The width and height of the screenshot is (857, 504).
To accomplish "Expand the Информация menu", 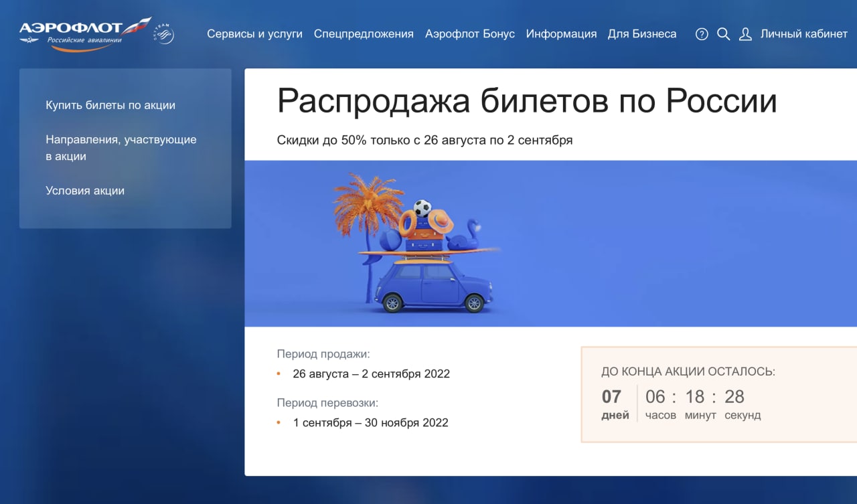I will (561, 34).
